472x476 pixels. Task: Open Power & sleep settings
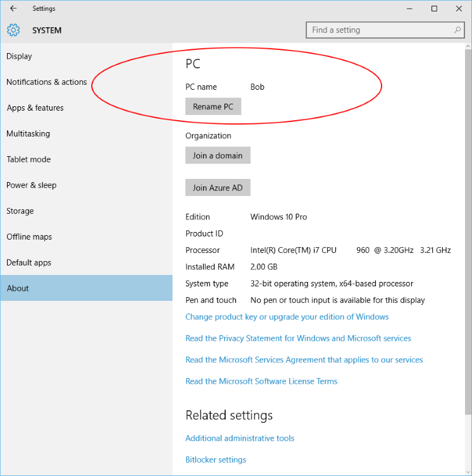[32, 185]
